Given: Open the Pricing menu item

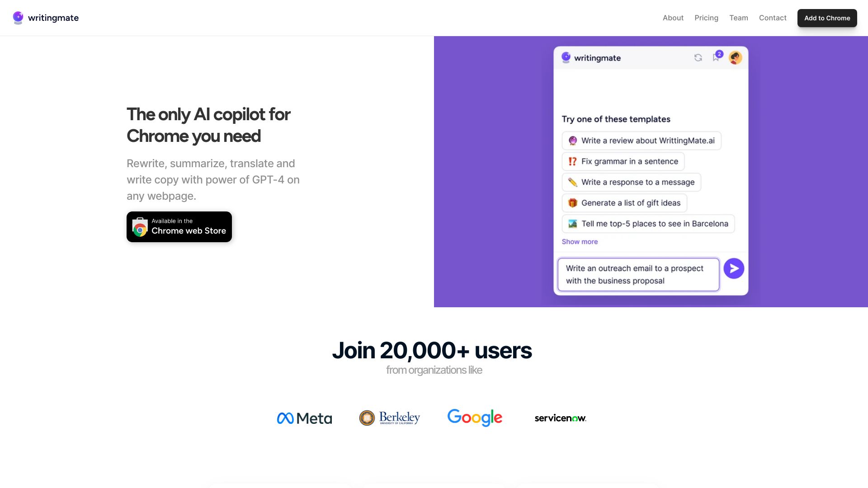Looking at the screenshot, I should coord(706,18).
